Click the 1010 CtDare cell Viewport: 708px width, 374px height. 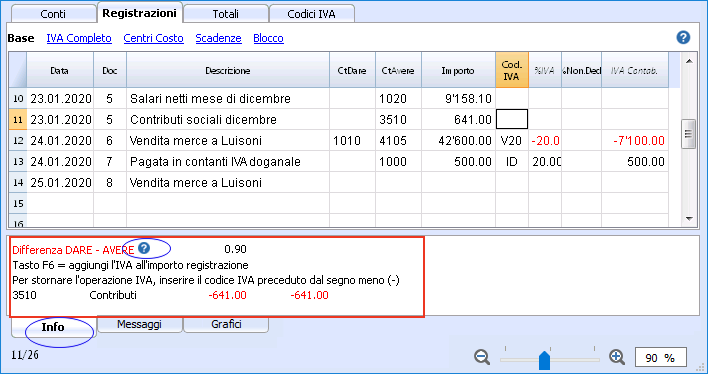[x=352, y=140]
